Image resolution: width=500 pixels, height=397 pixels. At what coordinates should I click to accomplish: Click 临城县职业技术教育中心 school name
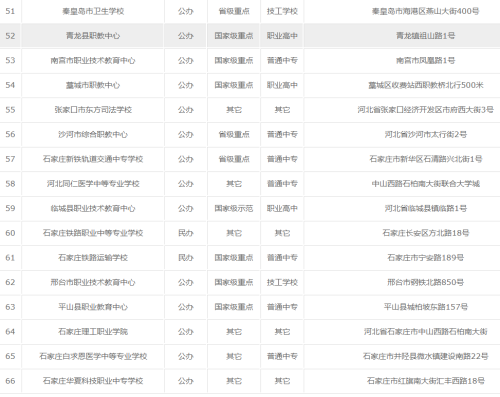point(93,208)
